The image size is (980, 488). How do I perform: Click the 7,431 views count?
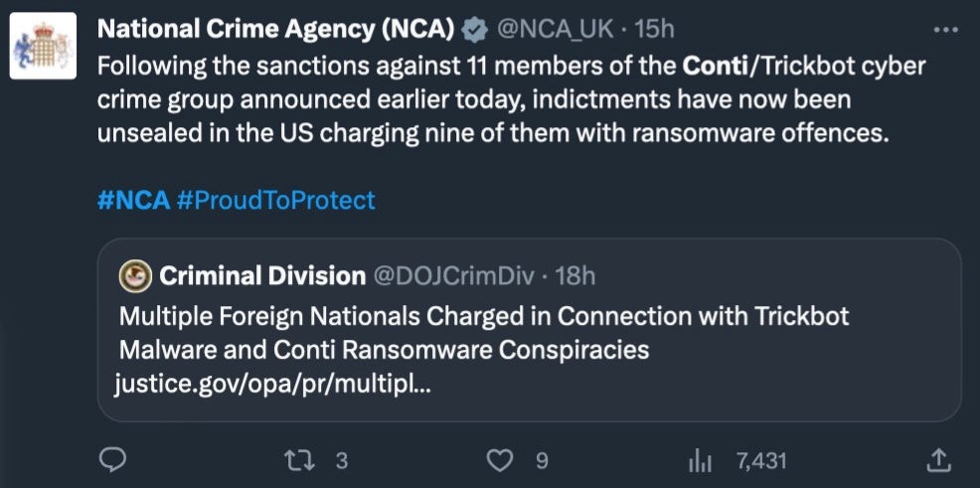pyautogui.click(x=761, y=460)
